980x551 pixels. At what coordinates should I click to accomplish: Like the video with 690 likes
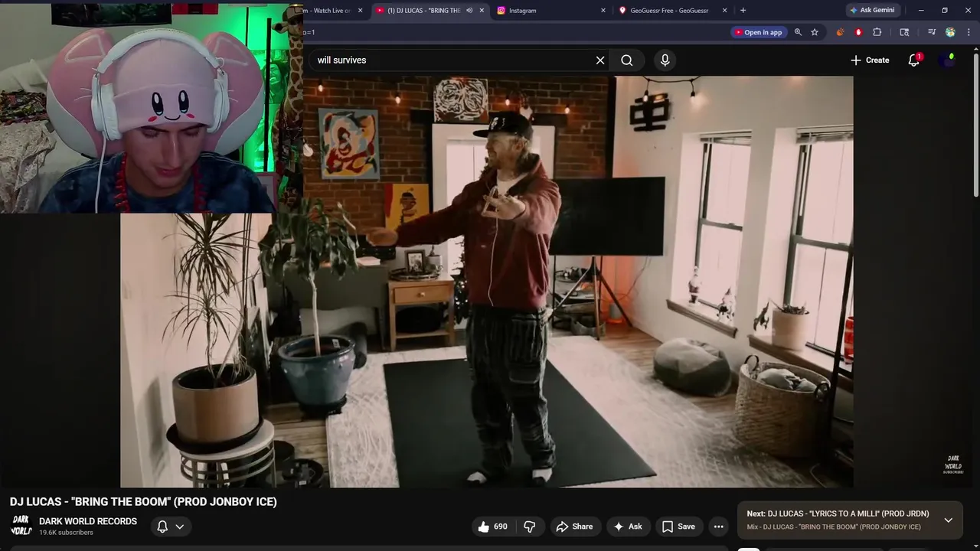point(492,527)
